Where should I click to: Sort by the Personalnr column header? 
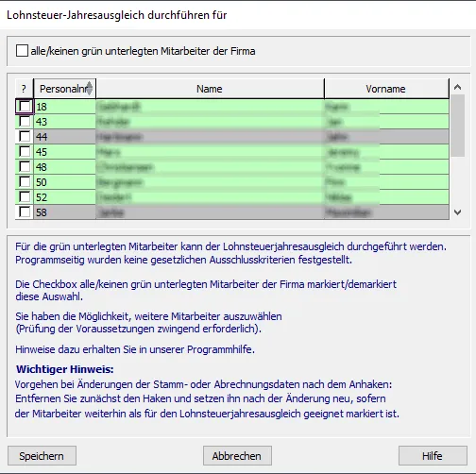[x=64, y=89]
